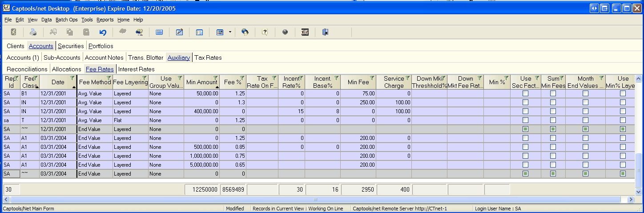Toggle Month End Values checkbox in first A1 row
The image size is (644, 213).
click(585, 138)
